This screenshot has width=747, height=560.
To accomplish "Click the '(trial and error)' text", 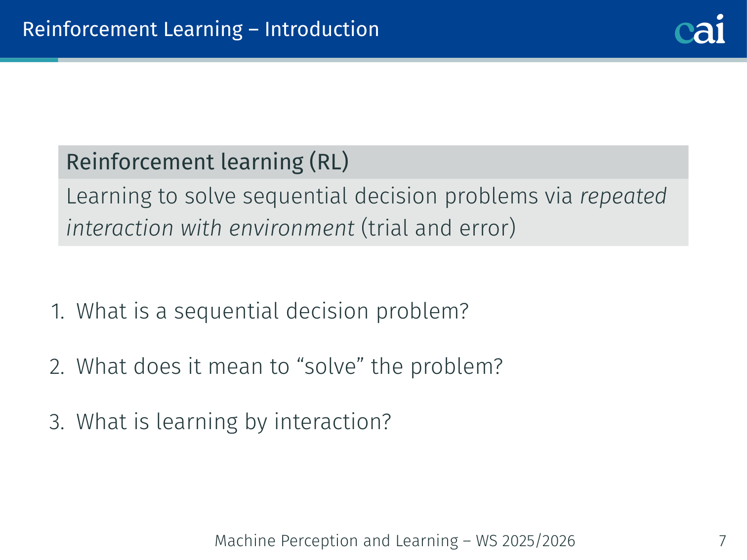I will coord(438,228).
